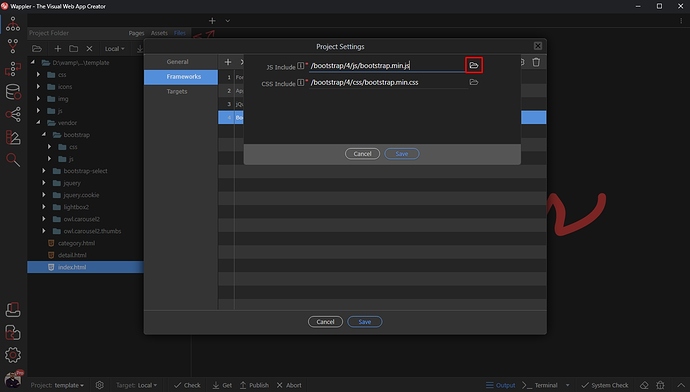The image size is (690, 392).
Task: Click the open project folder icon
Action: pyautogui.click(x=37, y=48)
